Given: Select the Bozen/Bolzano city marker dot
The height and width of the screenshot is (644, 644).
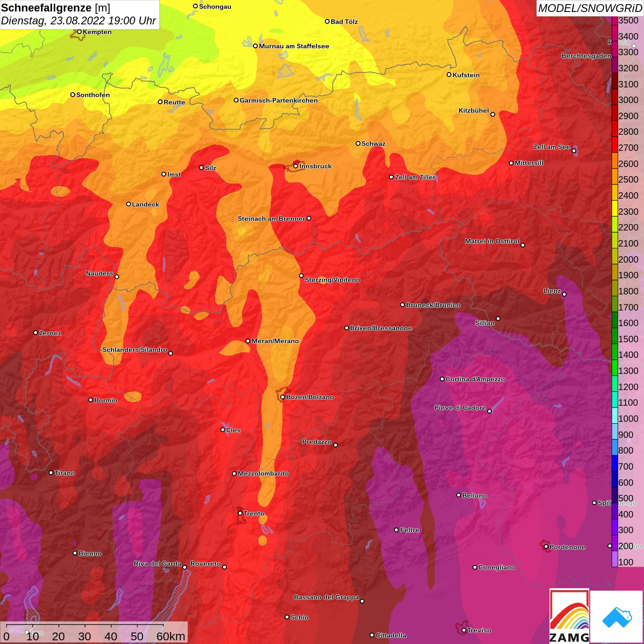Looking at the screenshot, I should click(282, 397).
